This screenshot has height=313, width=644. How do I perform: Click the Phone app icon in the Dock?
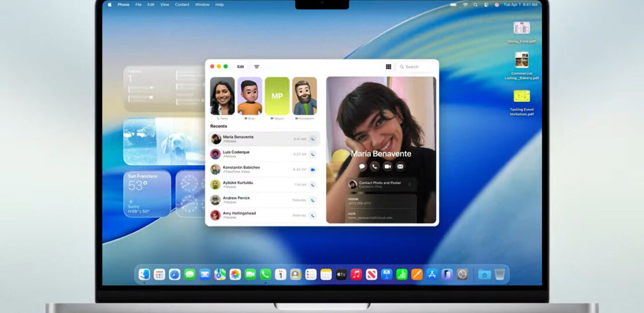(265, 274)
